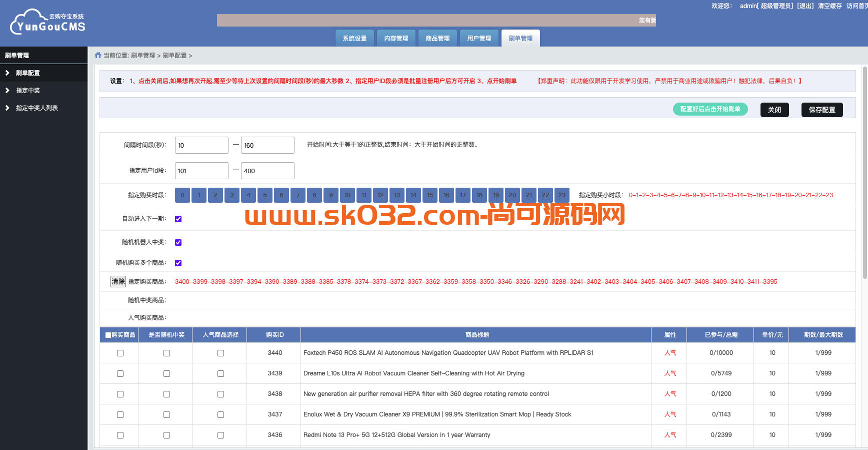Switch to the 商品管理 tab
868x450 pixels.
[437, 38]
